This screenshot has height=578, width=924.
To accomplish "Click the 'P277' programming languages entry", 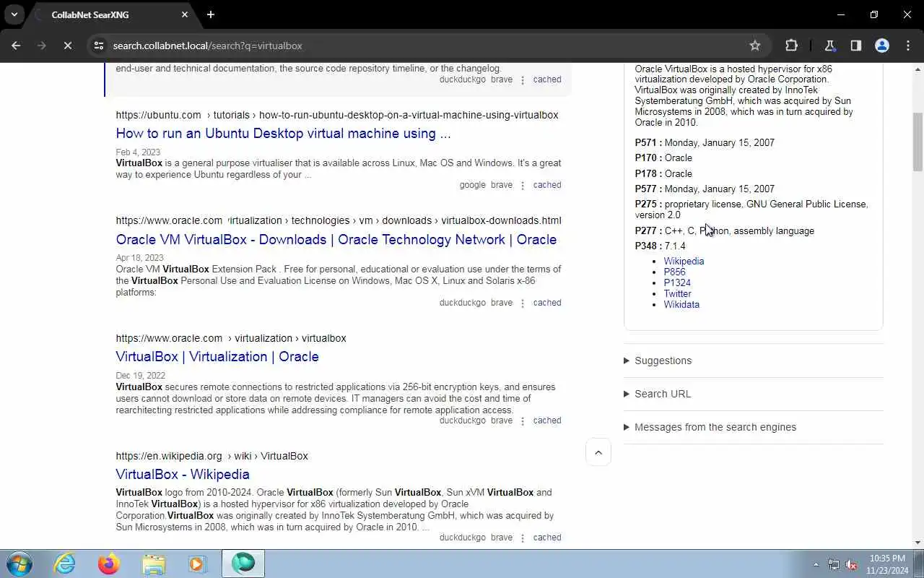I will (x=724, y=231).
